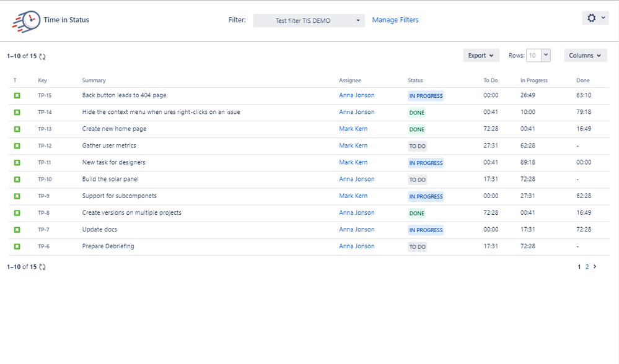Image resolution: width=619 pixels, height=364 pixels.
Task: Go to next page with arrow icon
Action: 595,267
